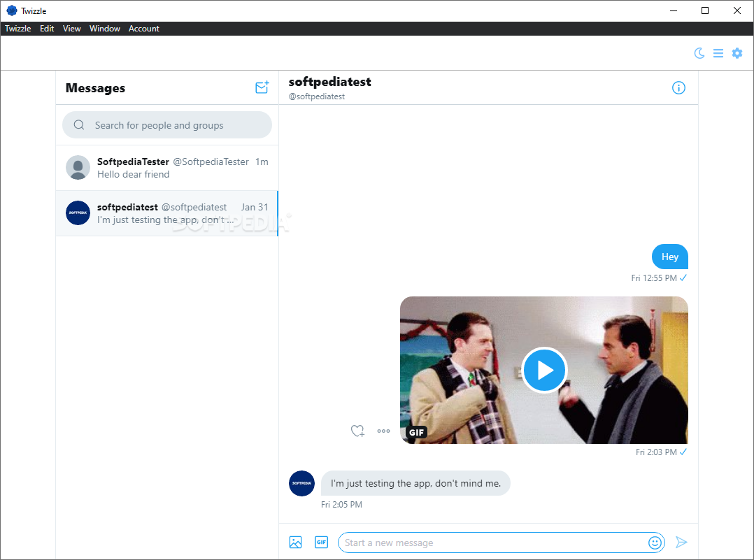Open the SoftpediaTester conversation
The width and height of the screenshot is (754, 560).
click(x=167, y=168)
